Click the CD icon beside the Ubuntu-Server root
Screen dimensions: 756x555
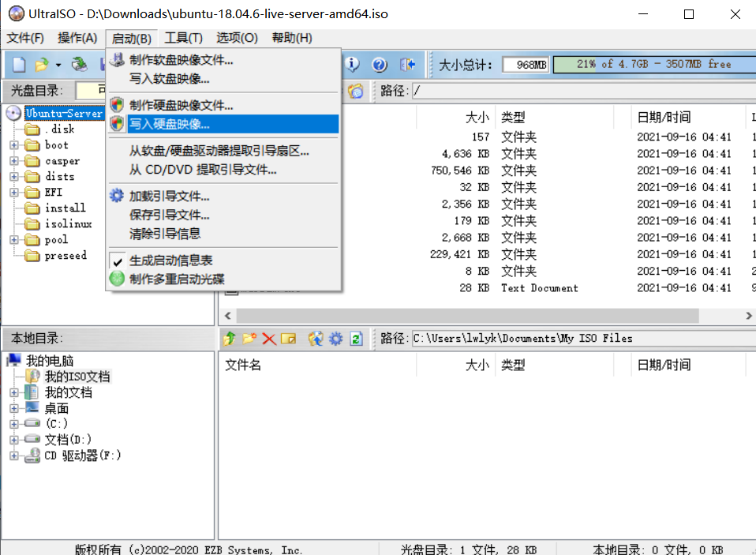point(13,114)
